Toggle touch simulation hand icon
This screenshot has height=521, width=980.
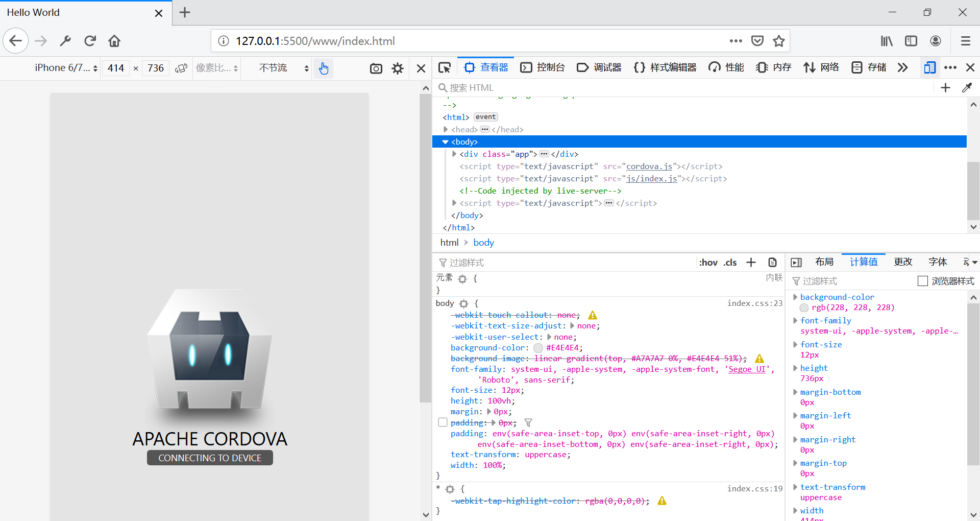pyautogui.click(x=324, y=68)
